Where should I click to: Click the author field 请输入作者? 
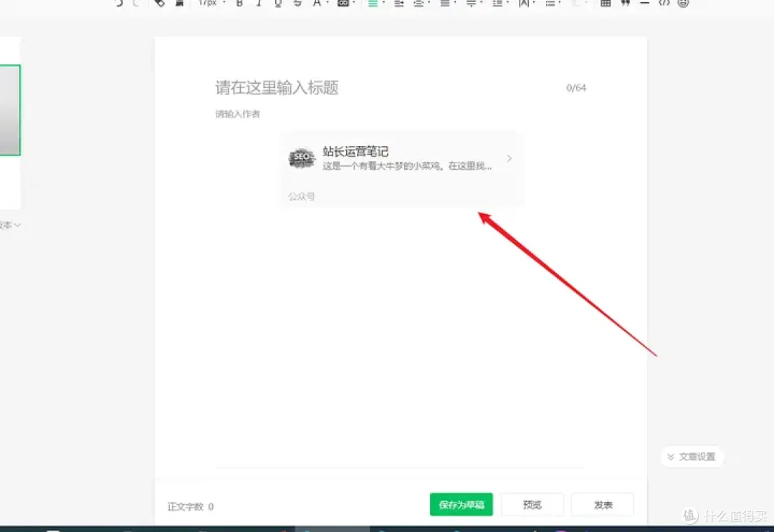click(237, 114)
